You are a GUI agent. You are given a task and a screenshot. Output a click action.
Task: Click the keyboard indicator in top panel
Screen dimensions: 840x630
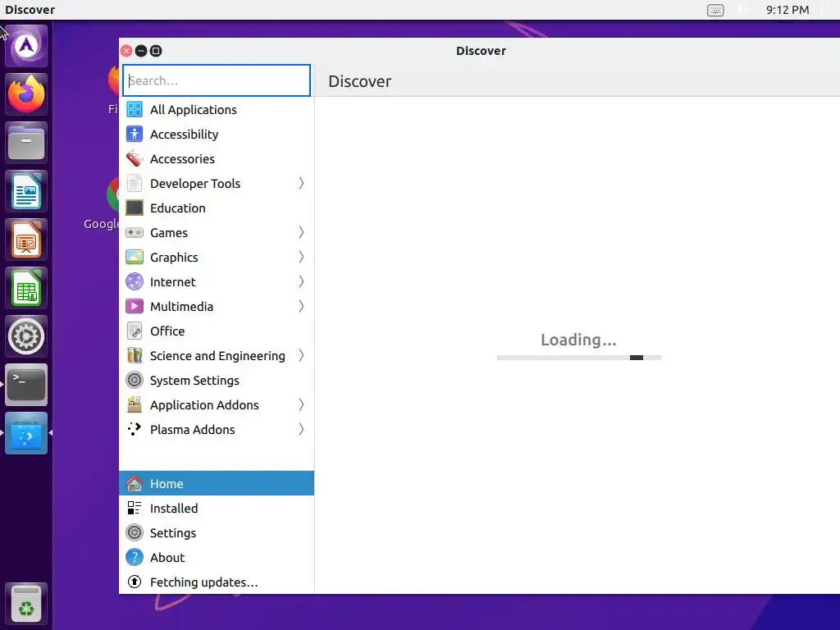point(715,10)
